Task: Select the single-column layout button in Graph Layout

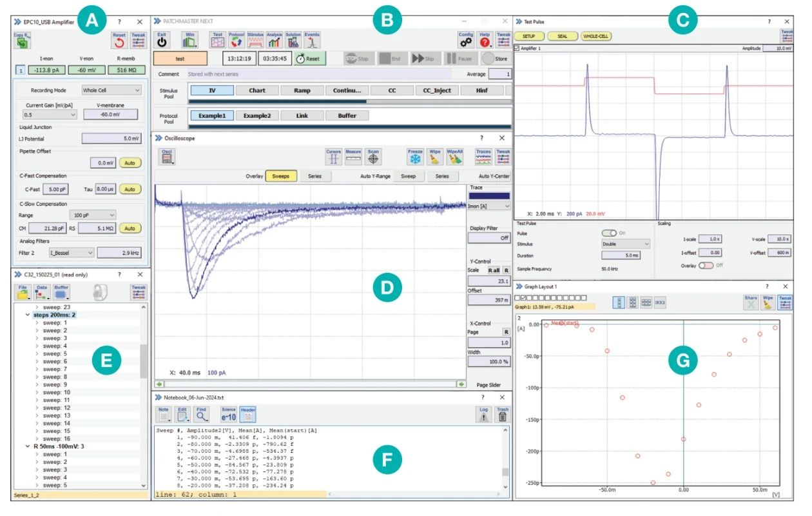Action: coord(617,302)
